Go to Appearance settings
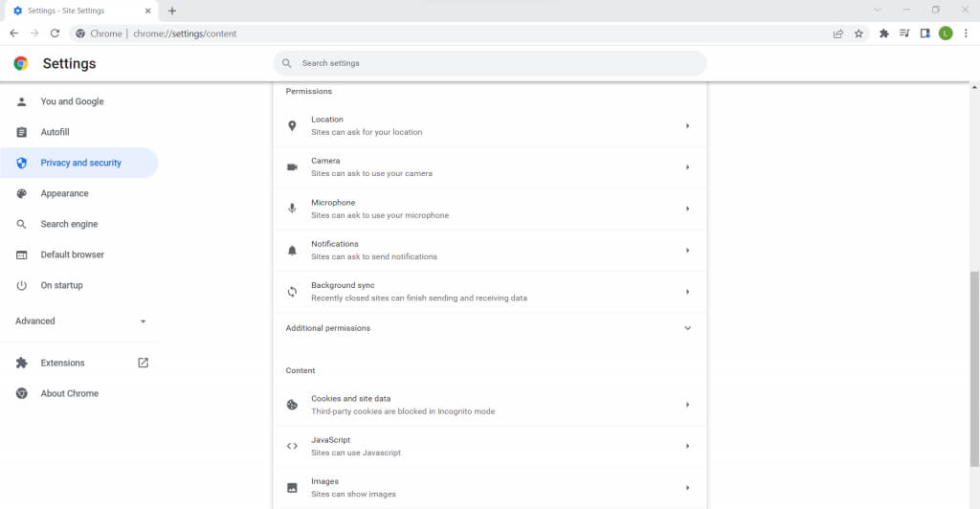The height and width of the screenshot is (509, 980). click(x=64, y=193)
